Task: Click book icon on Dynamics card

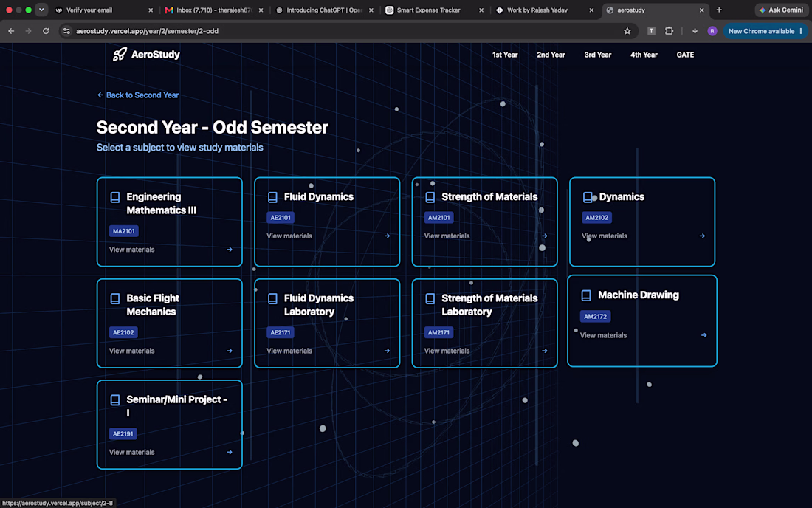Action: click(588, 197)
